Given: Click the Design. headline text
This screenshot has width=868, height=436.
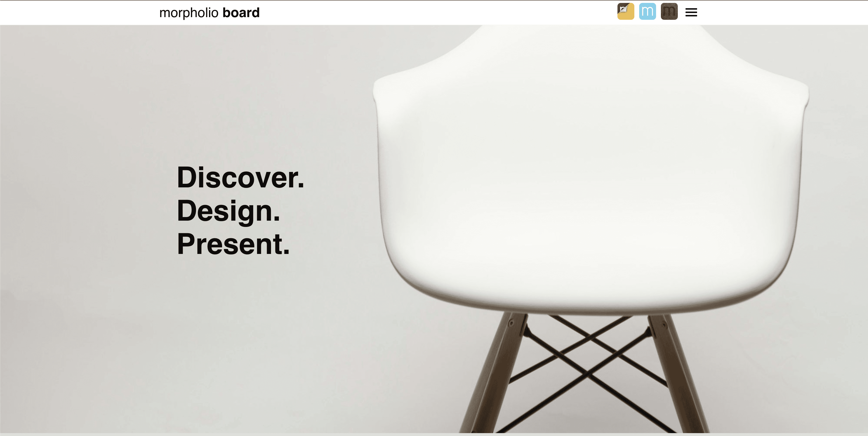Looking at the screenshot, I should (x=228, y=211).
